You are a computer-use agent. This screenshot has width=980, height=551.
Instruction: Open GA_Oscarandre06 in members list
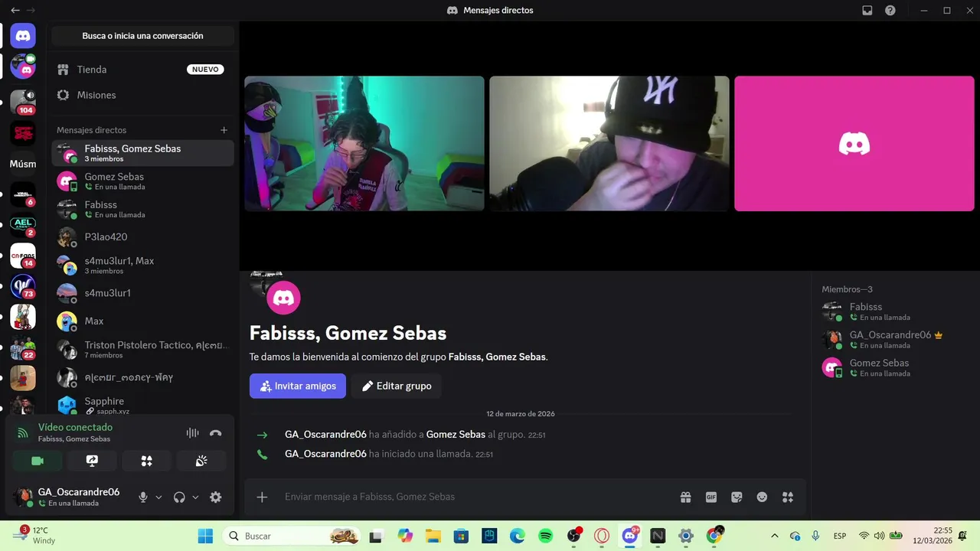coord(895,340)
